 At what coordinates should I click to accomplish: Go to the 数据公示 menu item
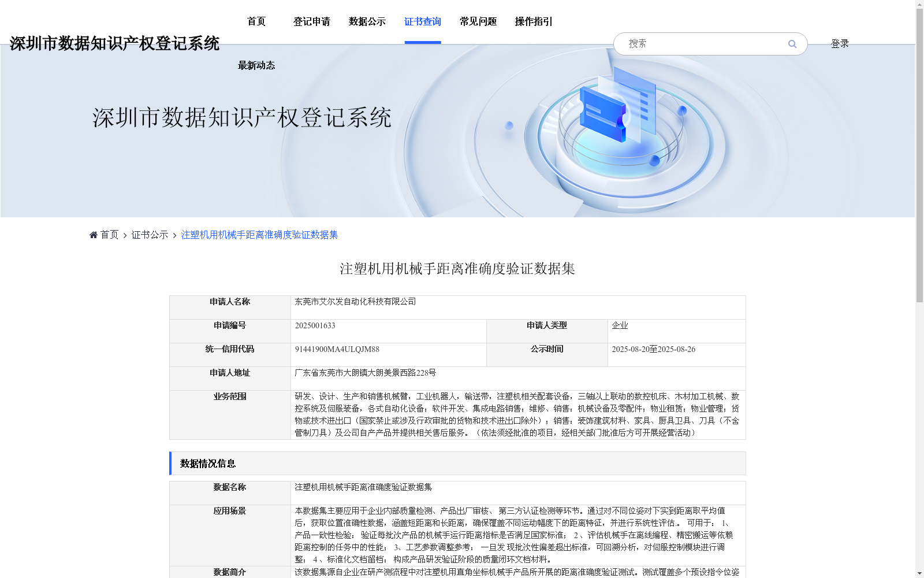(367, 22)
